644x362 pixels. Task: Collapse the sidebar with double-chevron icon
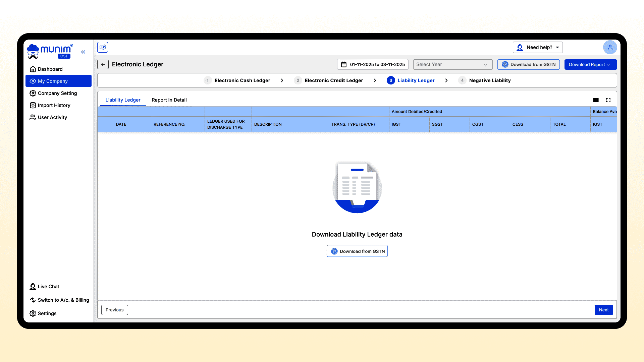coord(83,52)
